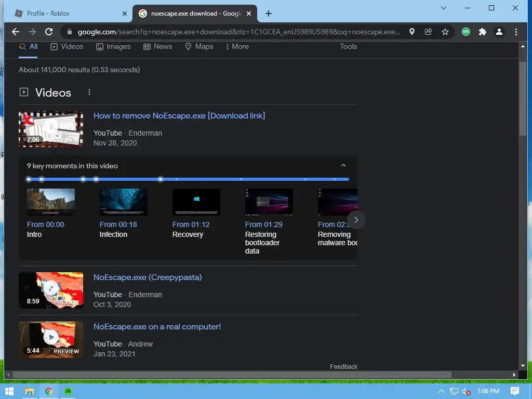Click the Chrome taskbar icon
Image resolution: width=532 pixels, height=399 pixels.
coord(49,392)
